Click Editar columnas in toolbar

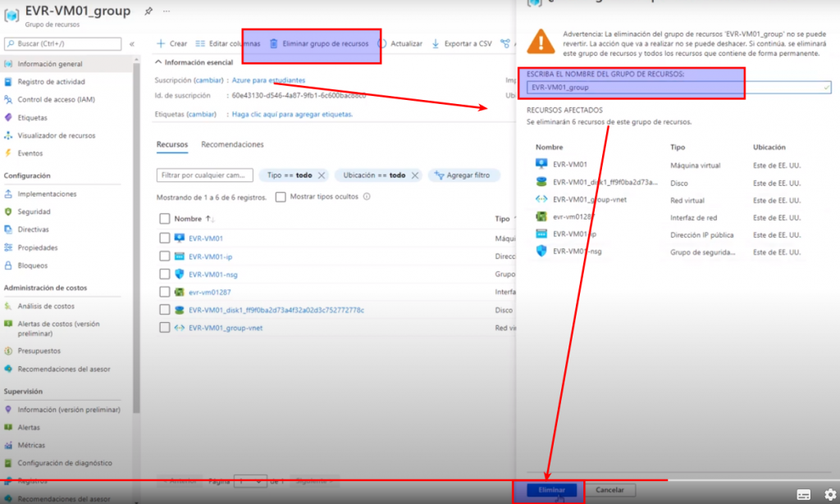228,44
